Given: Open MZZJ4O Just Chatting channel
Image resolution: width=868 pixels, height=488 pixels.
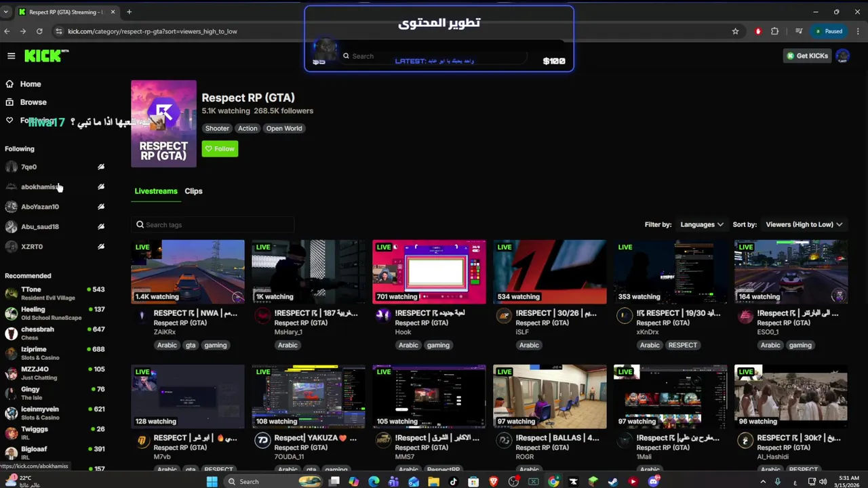Looking at the screenshot, I should (x=54, y=373).
